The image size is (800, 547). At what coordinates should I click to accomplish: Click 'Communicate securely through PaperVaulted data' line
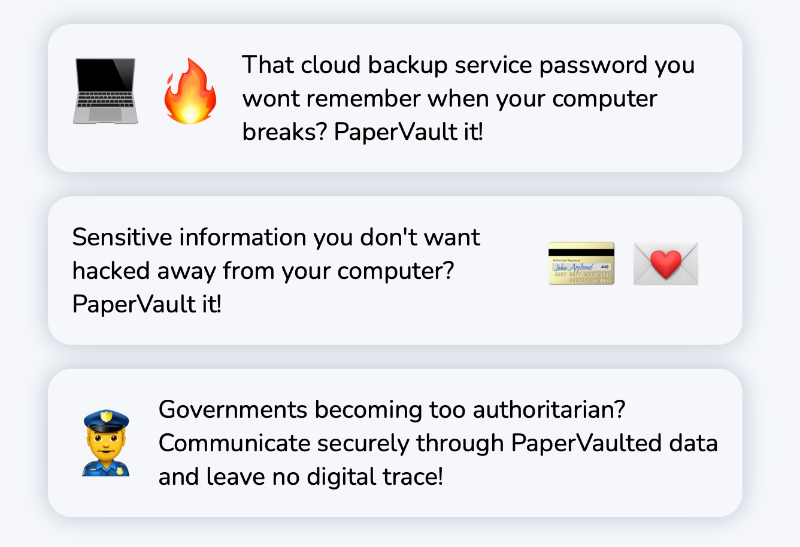(x=438, y=443)
